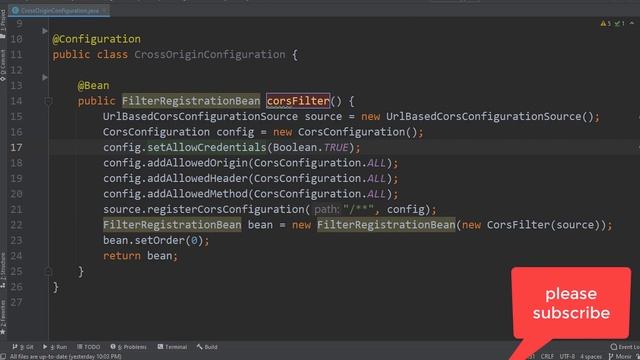Open the TODO tool window
Viewport: 640px width, 360px height.
click(x=89, y=347)
